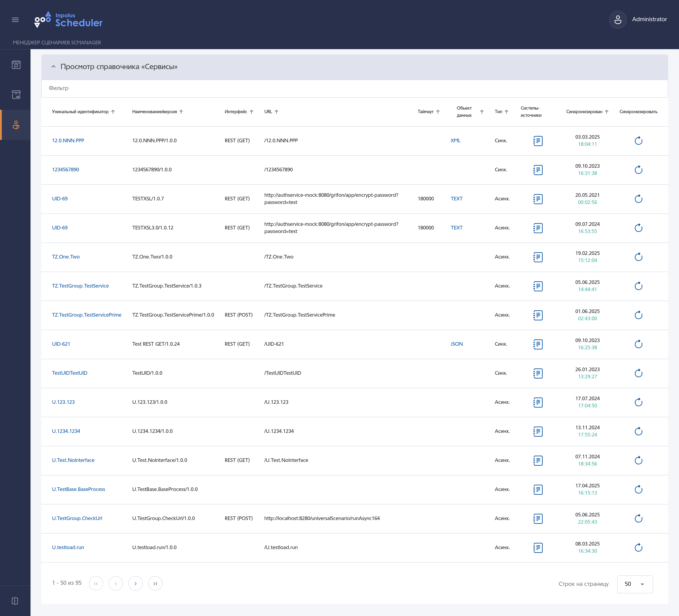
Task: Open the hamburger menu in the header
Action: click(15, 20)
